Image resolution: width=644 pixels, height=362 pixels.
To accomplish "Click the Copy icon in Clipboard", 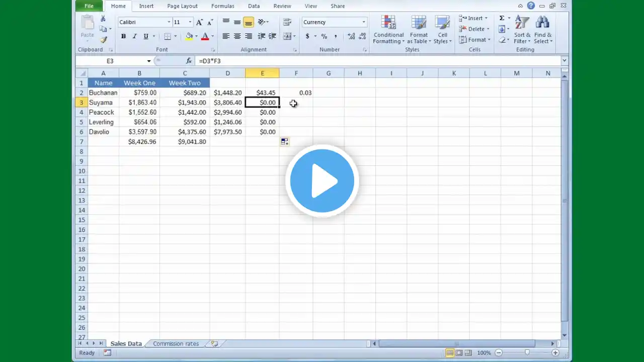I will [103, 29].
